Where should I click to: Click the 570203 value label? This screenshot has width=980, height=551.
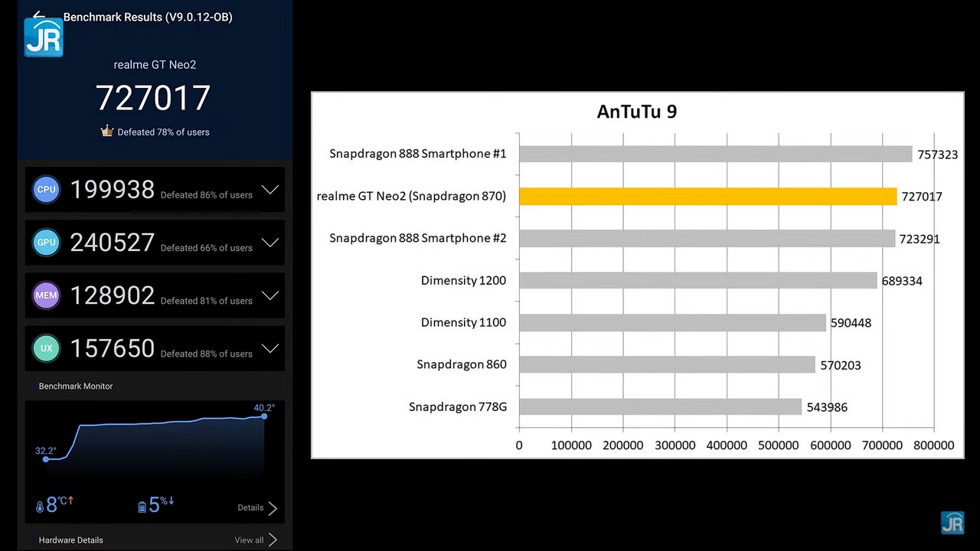coord(841,365)
